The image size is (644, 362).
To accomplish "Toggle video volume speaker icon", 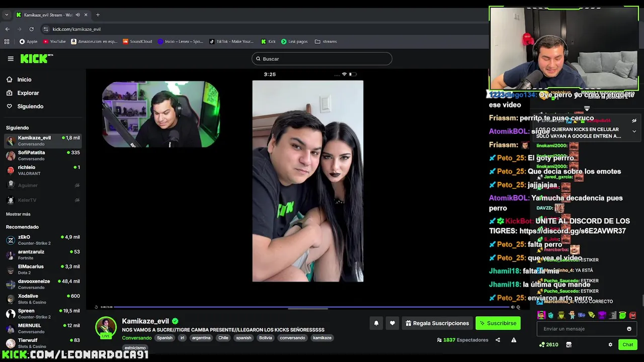I will tap(513, 307).
